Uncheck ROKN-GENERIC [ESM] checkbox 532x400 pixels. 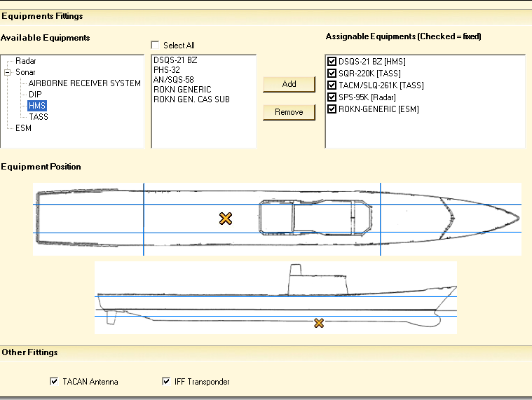click(x=332, y=109)
